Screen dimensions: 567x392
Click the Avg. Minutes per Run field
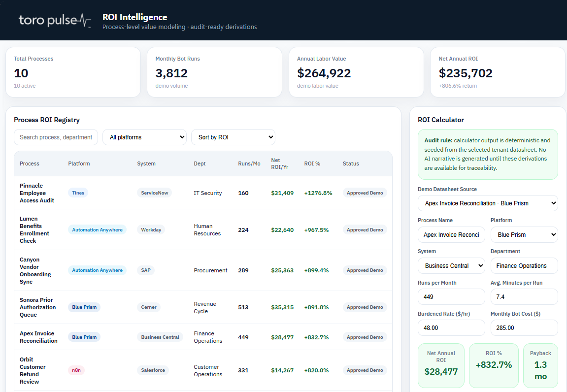(x=524, y=297)
